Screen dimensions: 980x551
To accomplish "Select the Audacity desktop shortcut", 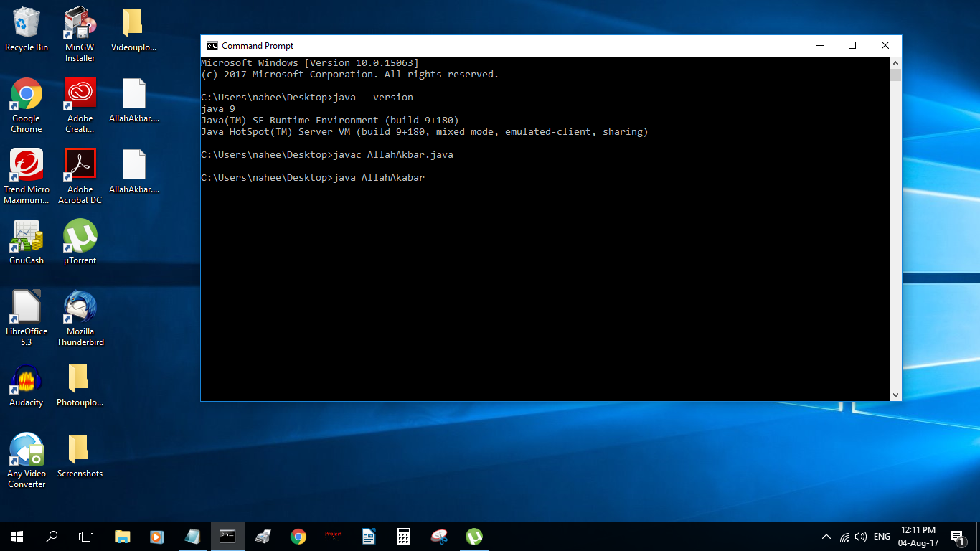I will tap(27, 385).
